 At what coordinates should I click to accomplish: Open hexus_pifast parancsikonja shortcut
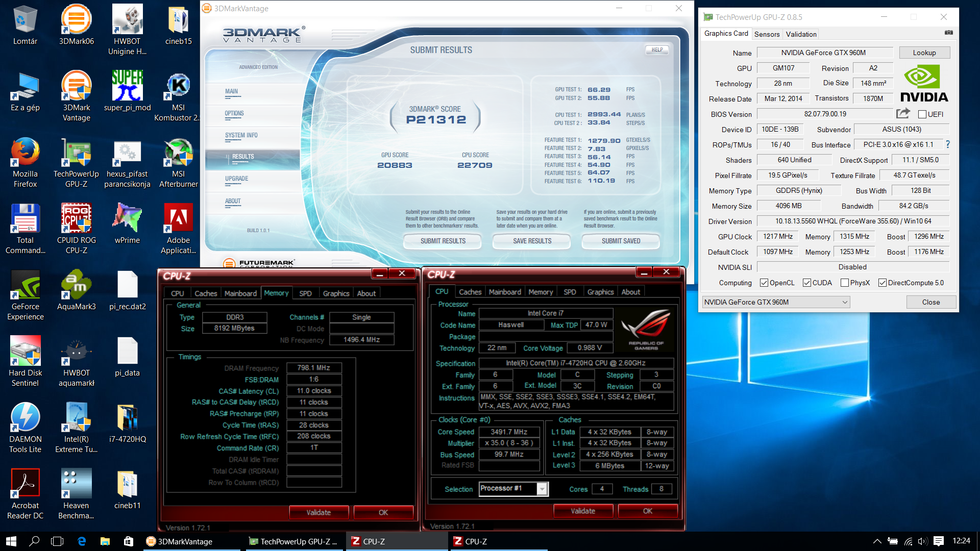(127, 162)
